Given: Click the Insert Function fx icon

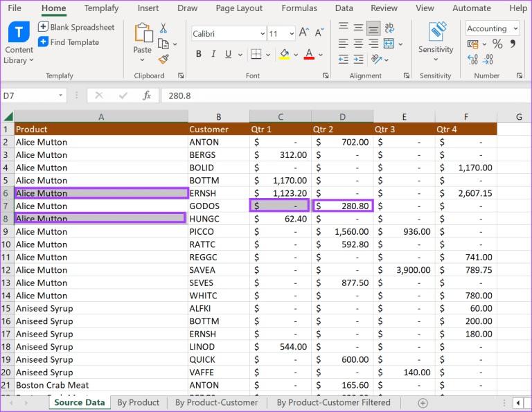Looking at the screenshot, I should pos(147,96).
